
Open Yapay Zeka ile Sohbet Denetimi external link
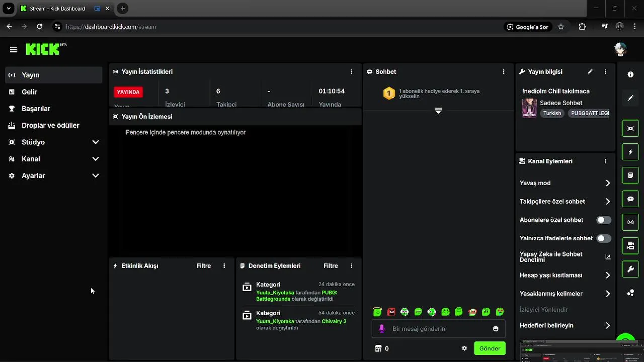pos(608,257)
